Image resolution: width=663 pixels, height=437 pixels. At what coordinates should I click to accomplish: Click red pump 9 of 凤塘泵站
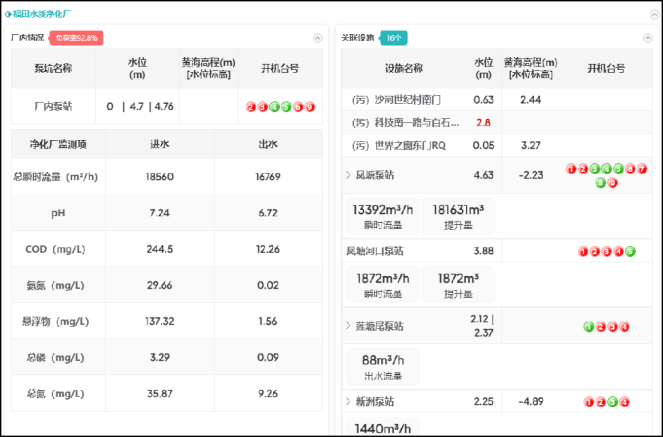[613, 183]
